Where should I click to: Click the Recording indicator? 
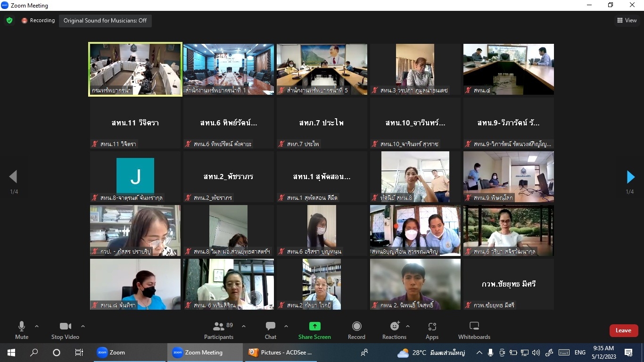click(x=38, y=21)
